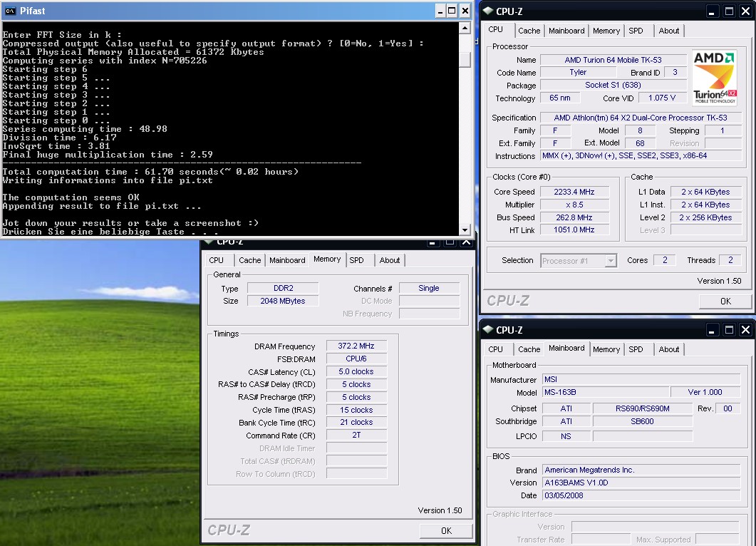The image size is (756, 546).
Task: Click the Channels # value Single
Action: pyautogui.click(x=429, y=288)
